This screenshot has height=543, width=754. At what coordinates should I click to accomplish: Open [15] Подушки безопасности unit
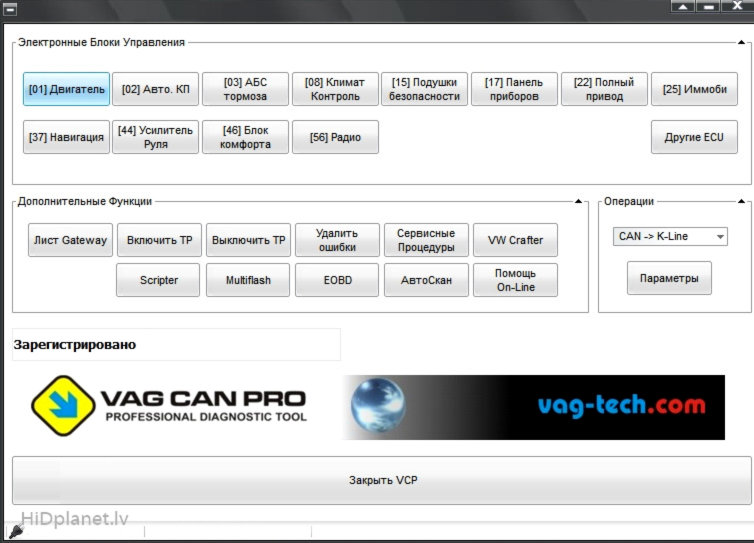426,89
